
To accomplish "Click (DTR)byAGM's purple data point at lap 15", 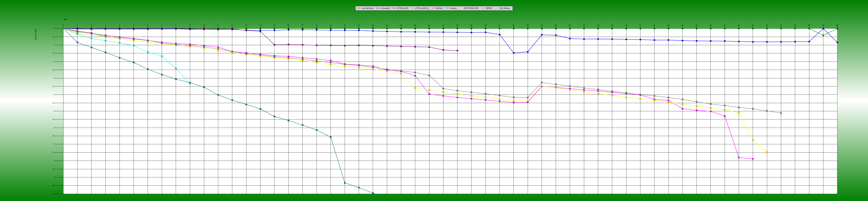I will coord(274,45).
